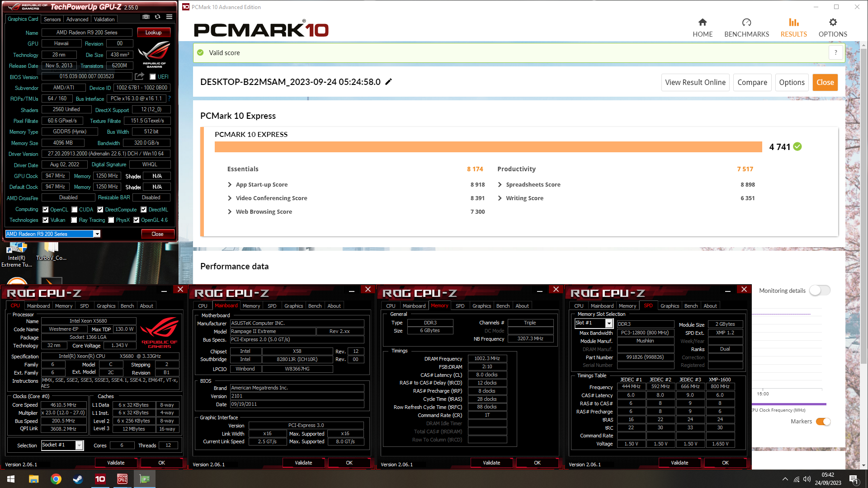Click the bus interface question mark icon
This screenshot has width=868, height=488.
pos(170,99)
